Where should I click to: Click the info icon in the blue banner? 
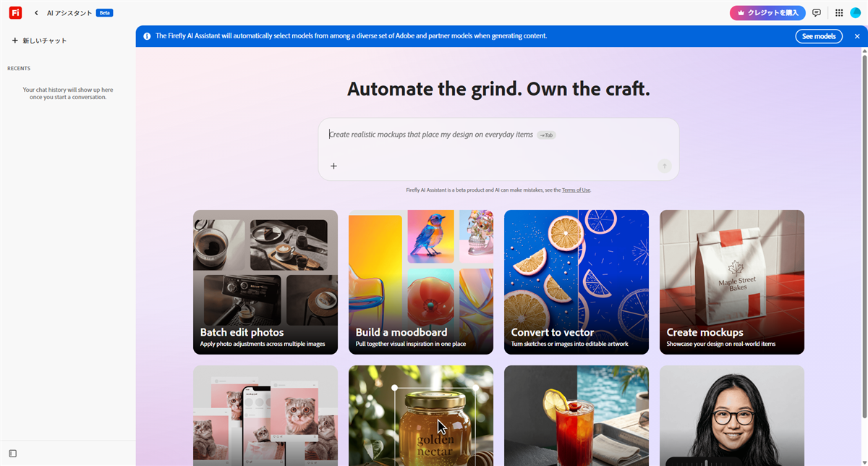tap(147, 36)
